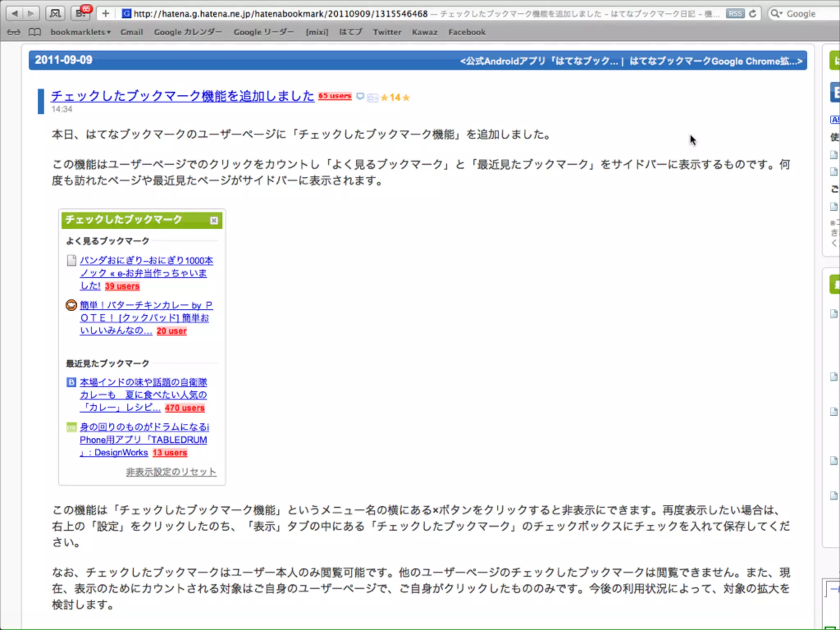Expand the bookmarklets dropdown folder
Screen dimensions: 840x630
click(x=80, y=32)
